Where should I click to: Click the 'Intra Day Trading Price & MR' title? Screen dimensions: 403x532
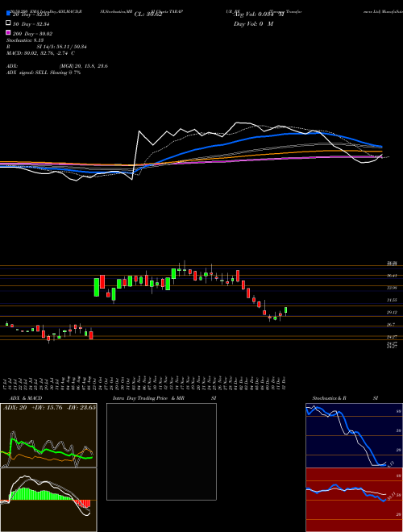tap(148, 397)
